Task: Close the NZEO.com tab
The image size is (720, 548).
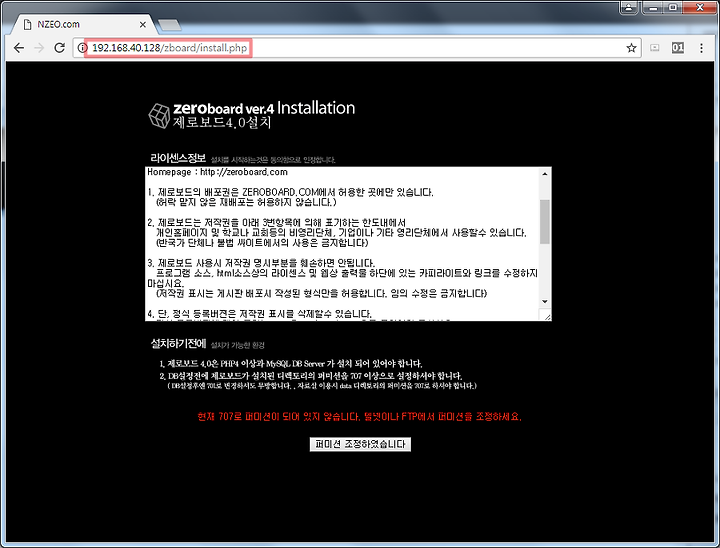Action: pyautogui.click(x=143, y=24)
